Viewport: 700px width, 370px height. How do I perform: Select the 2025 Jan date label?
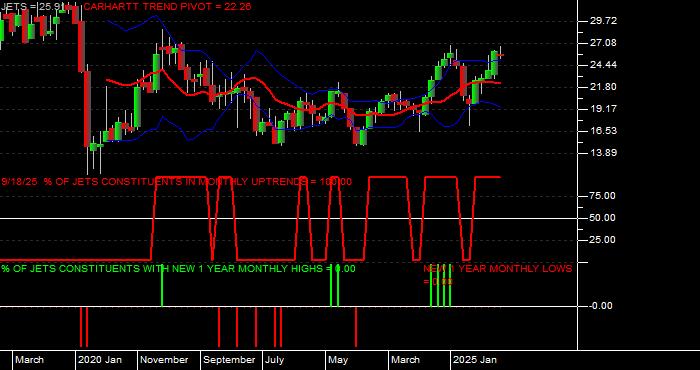click(x=475, y=360)
